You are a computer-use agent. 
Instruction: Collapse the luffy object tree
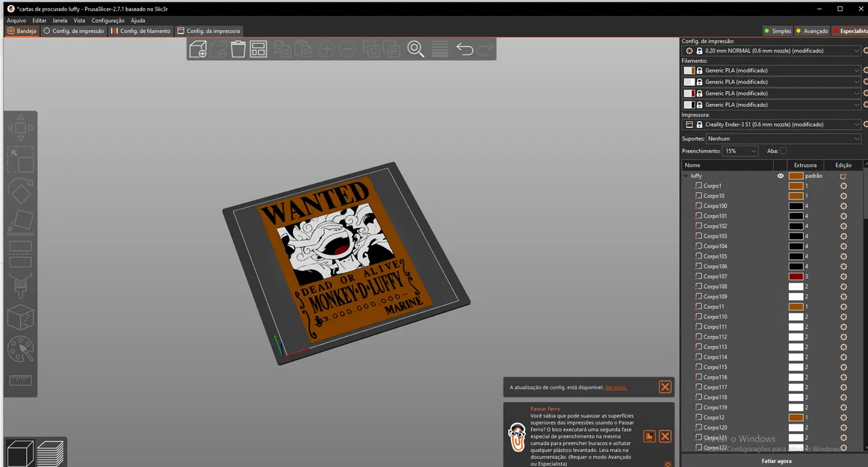point(686,176)
